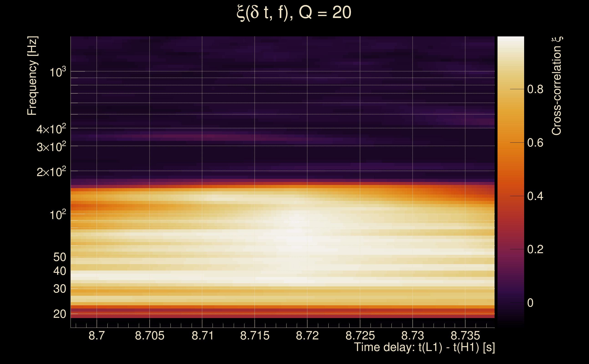
Task: Click the 50 Hz frequency tick label
Action: (59, 257)
